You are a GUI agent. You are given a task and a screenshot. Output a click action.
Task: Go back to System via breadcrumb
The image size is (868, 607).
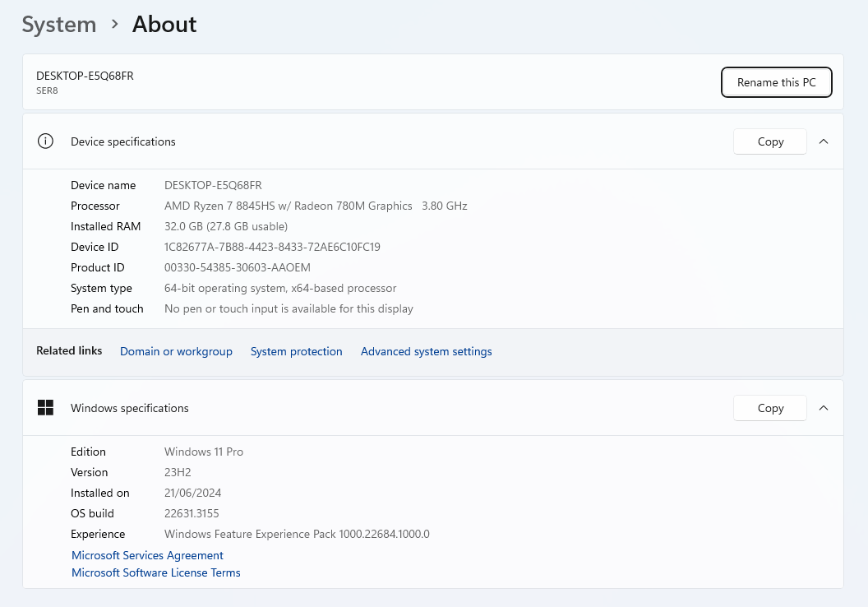pyautogui.click(x=59, y=25)
